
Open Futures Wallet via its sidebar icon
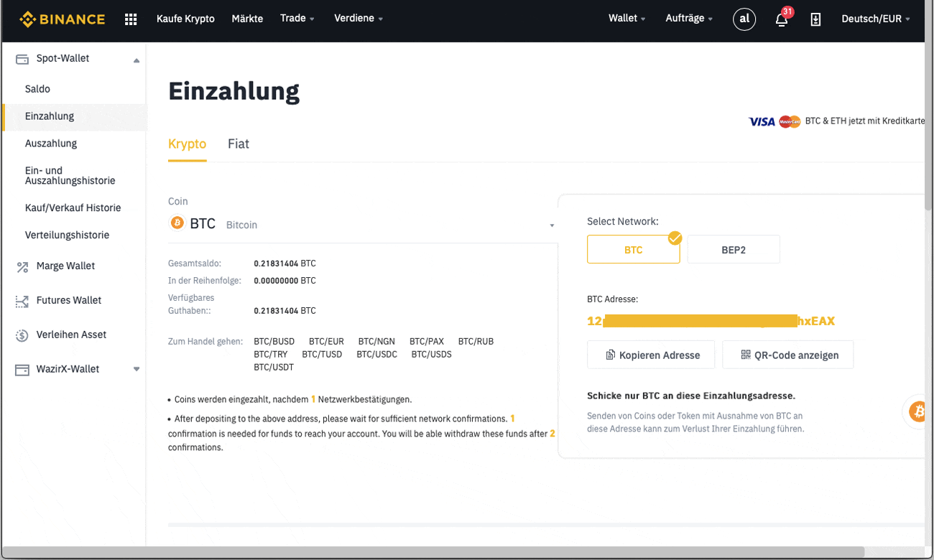[x=22, y=300]
